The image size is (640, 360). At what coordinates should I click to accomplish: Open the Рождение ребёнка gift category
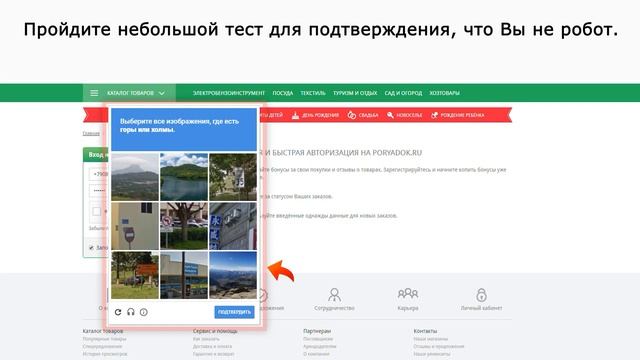click(458, 115)
